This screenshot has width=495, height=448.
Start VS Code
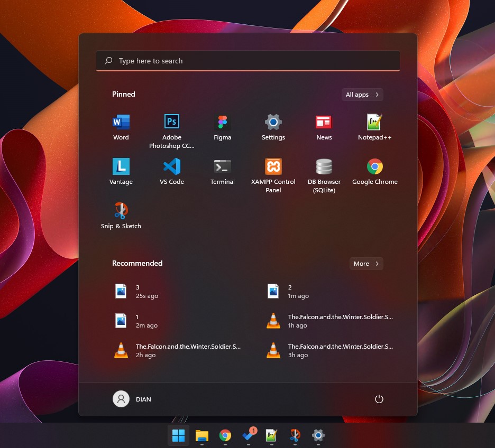coord(171,171)
